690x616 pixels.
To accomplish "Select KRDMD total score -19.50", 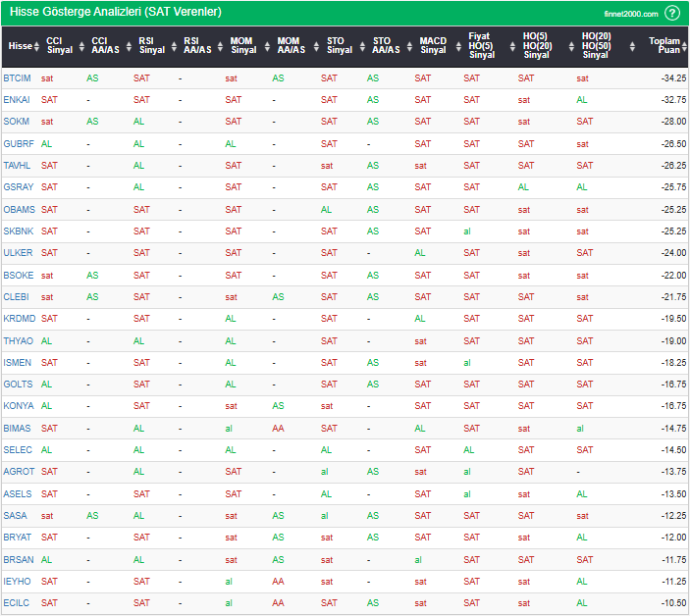I will (673, 319).
